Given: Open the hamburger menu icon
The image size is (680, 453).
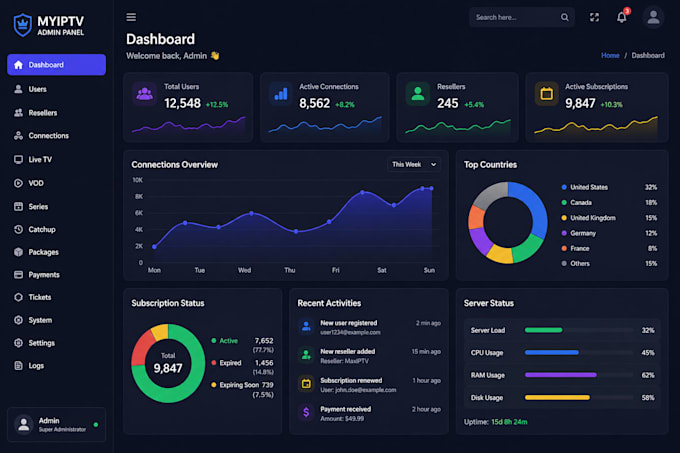Looking at the screenshot, I should pyautogui.click(x=131, y=17).
